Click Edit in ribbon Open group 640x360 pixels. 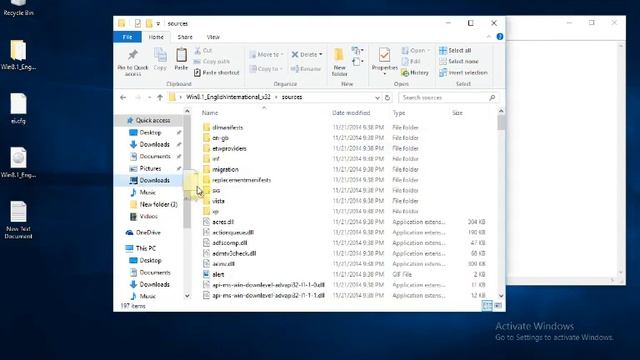[x=411, y=62]
